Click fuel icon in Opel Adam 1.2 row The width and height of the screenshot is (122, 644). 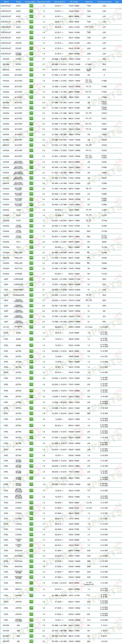pos(31,333)
